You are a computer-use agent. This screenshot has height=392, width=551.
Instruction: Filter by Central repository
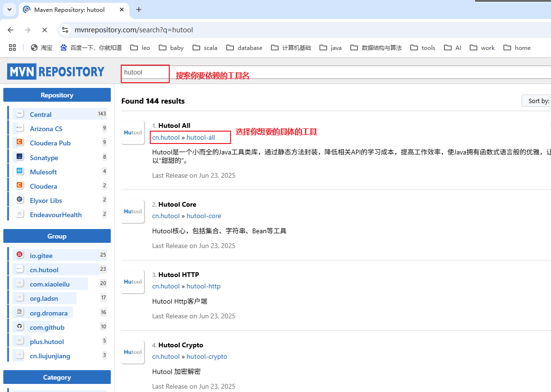[40, 115]
